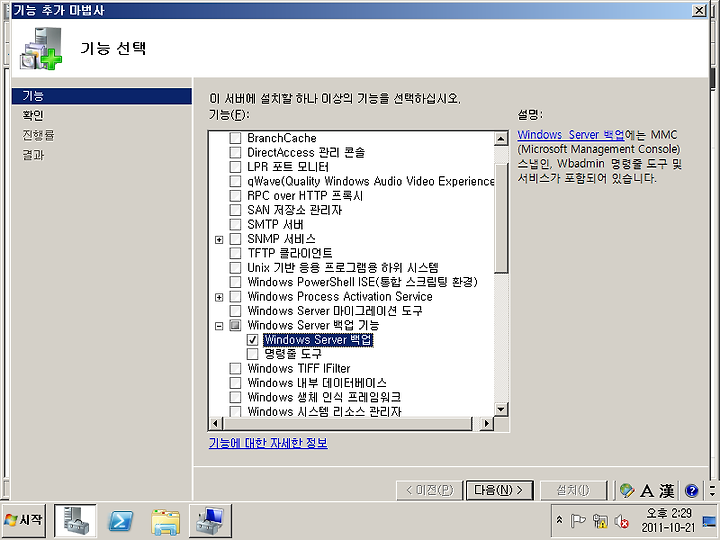The width and height of the screenshot is (720, 540).
Task: Collapse Windows Server 백업 기능 node
Action: tap(219, 326)
